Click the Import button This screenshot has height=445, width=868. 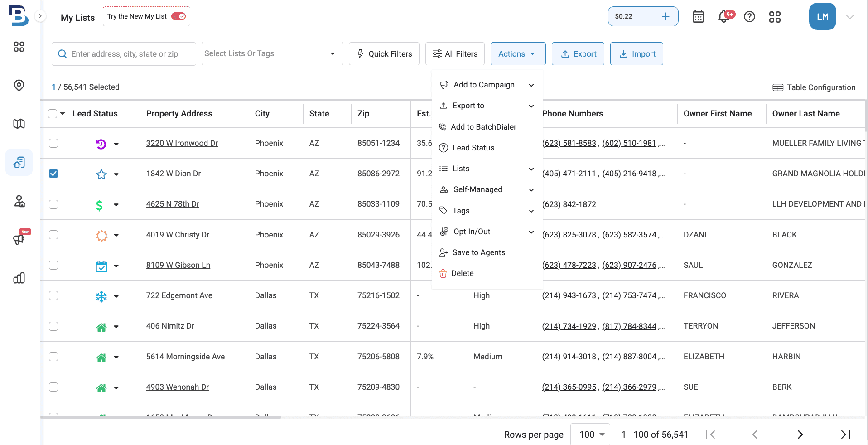pyautogui.click(x=637, y=54)
